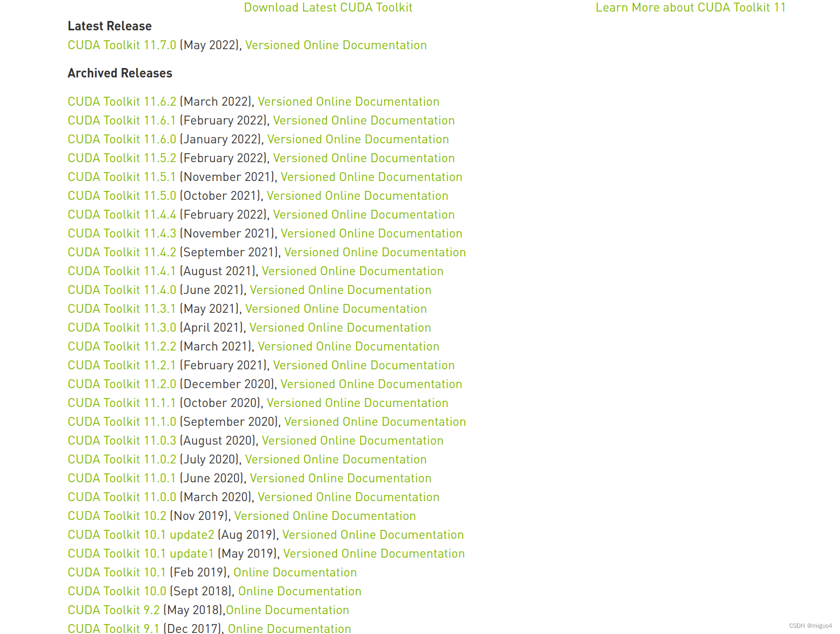This screenshot has width=840, height=634.
Task: Open CUDA Toolkit 10.1 Feb 2019 link
Action: (x=117, y=572)
